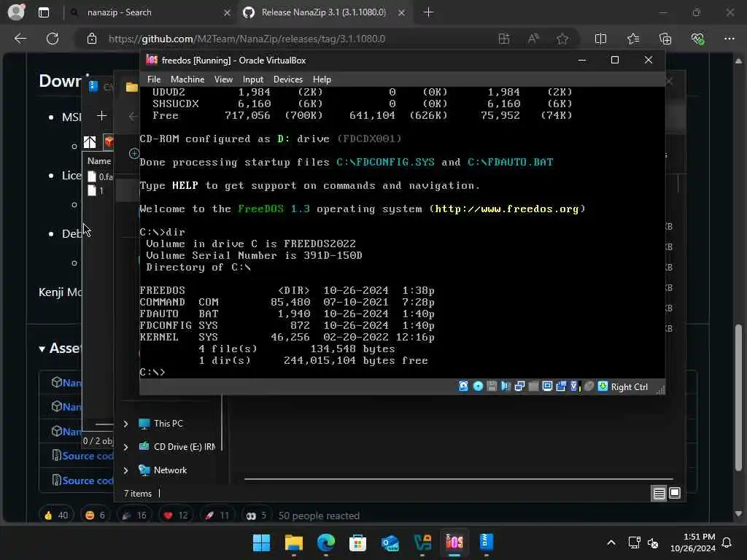Click the Add plus button in NanaZip window

(x=101, y=116)
